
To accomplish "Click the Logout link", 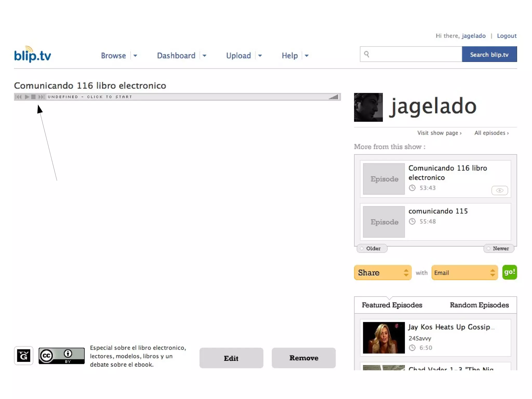I will [507, 36].
